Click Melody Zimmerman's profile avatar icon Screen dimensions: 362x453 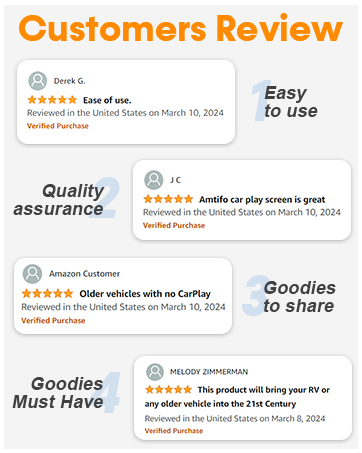point(155,372)
